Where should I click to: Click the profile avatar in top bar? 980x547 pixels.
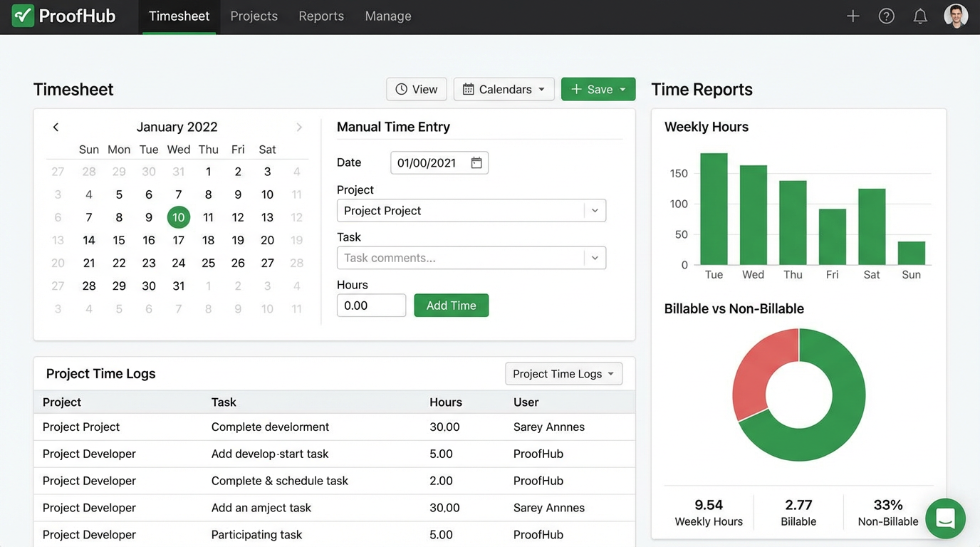pyautogui.click(x=956, y=15)
